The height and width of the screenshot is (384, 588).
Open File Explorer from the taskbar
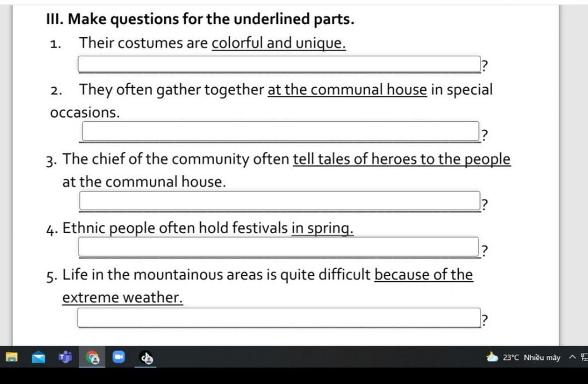(x=11, y=357)
